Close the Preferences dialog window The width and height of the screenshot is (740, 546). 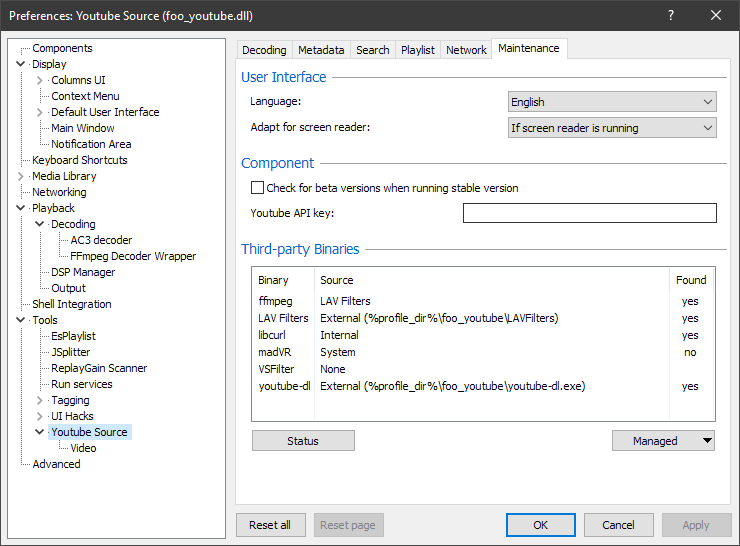tap(715, 15)
